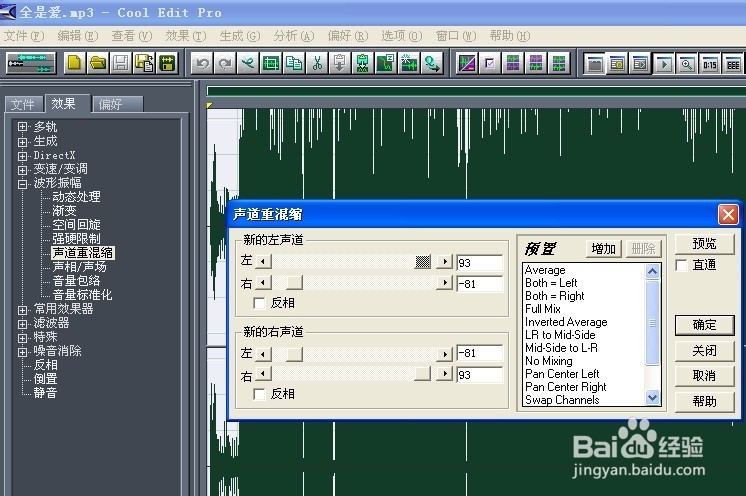This screenshot has width=746, height=496.
Task: Click the crop selection toolbar icon
Action: click(x=271, y=63)
